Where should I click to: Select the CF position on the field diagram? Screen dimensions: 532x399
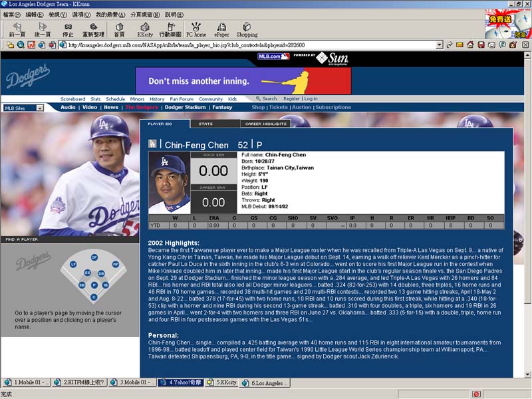click(x=94, y=257)
